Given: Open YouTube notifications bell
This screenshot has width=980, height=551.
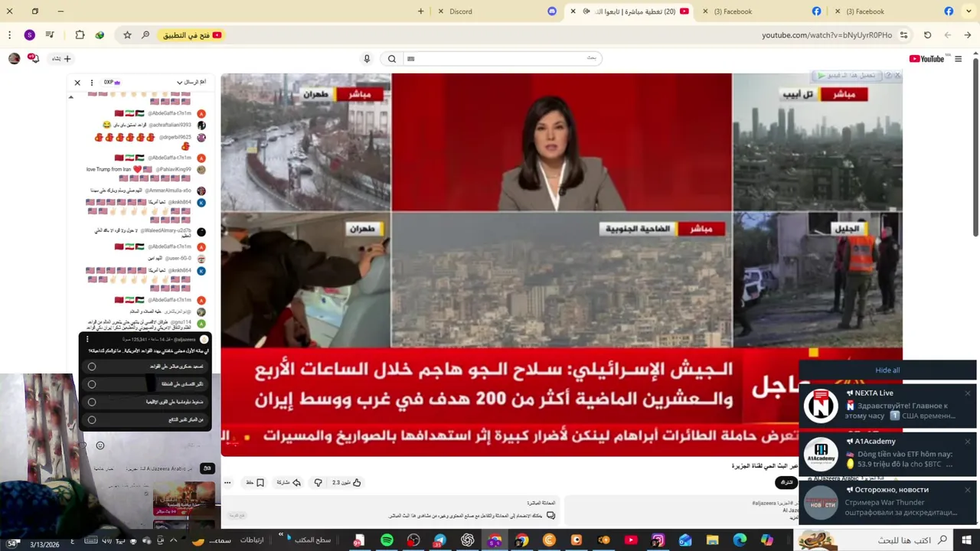Looking at the screenshot, I should coord(33,58).
